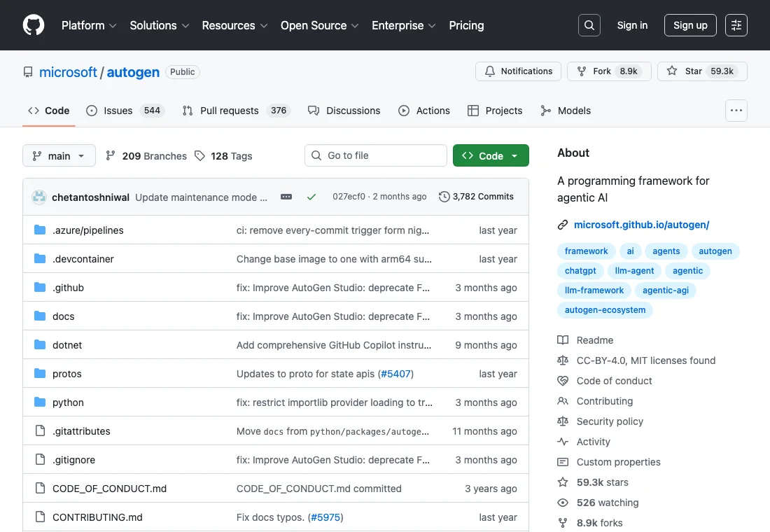Viewport: 770px width, 532px height.
Task: Click the Security policy link
Action: tap(610, 421)
